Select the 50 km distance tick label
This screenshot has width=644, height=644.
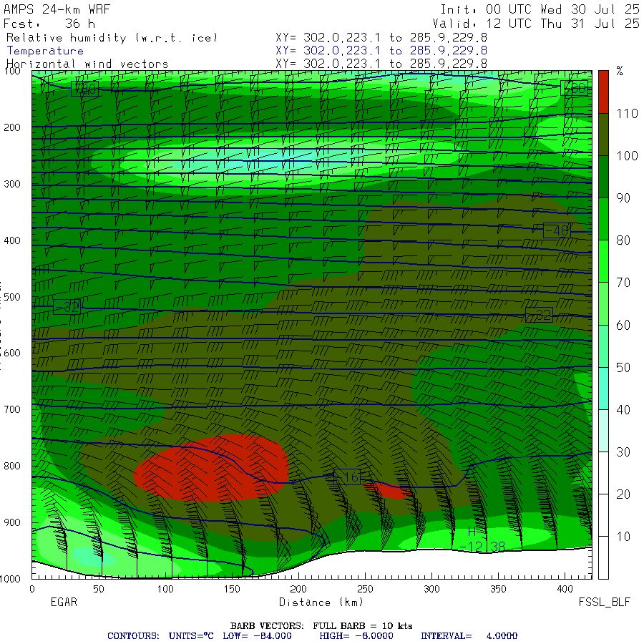tap(99, 589)
